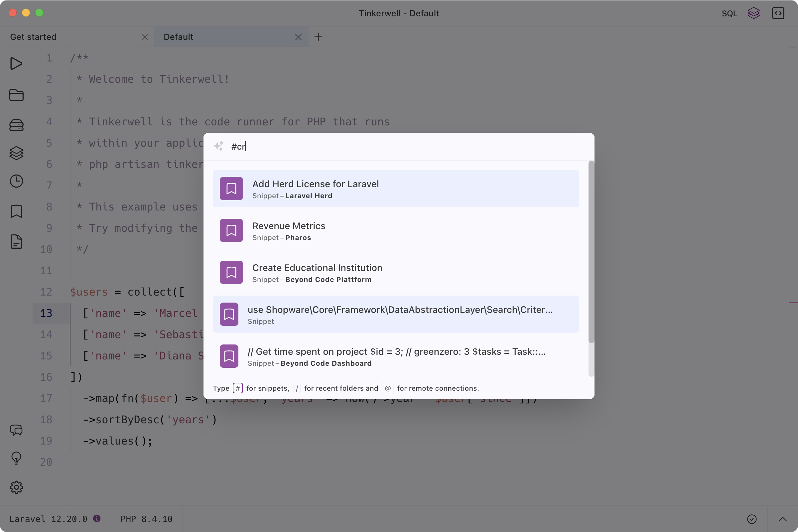
Task: Toggle the code view icon in title bar
Action: 778,13
